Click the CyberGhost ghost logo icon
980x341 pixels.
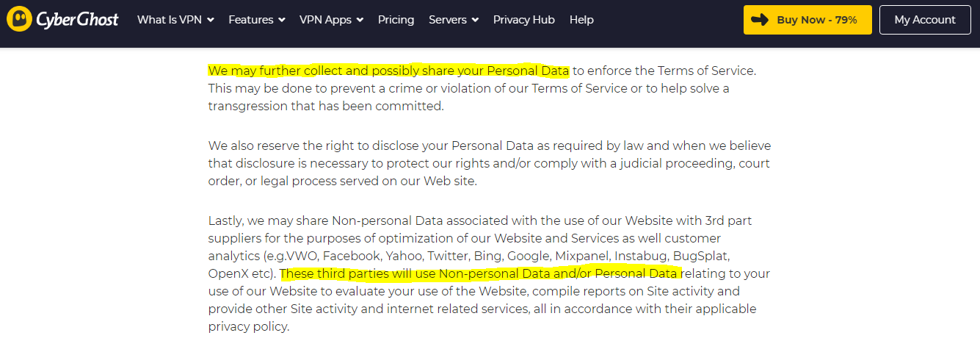19,20
